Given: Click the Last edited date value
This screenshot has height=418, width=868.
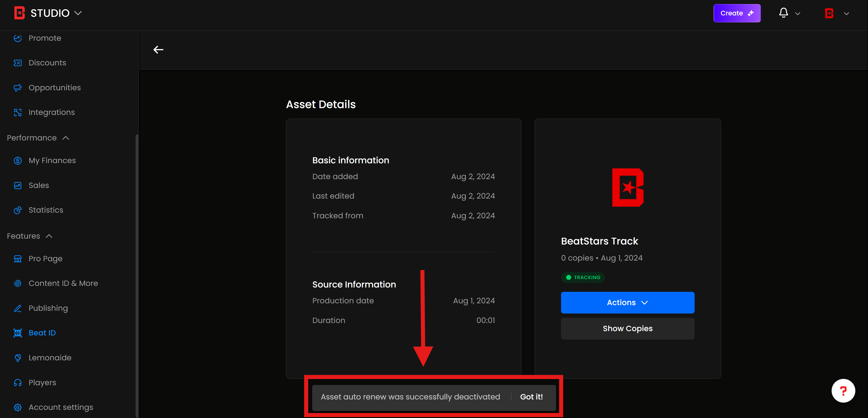Looking at the screenshot, I should click(x=473, y=196).
